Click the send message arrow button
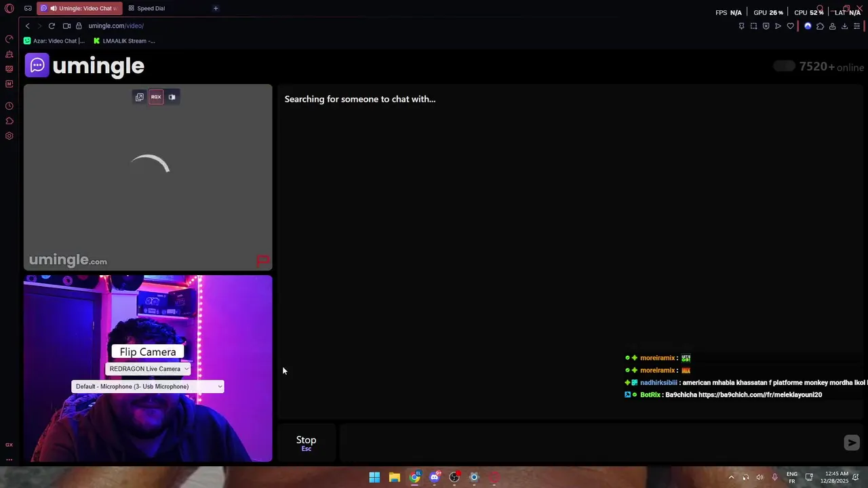Screen dimensions: 868x488 coord(852,443)
